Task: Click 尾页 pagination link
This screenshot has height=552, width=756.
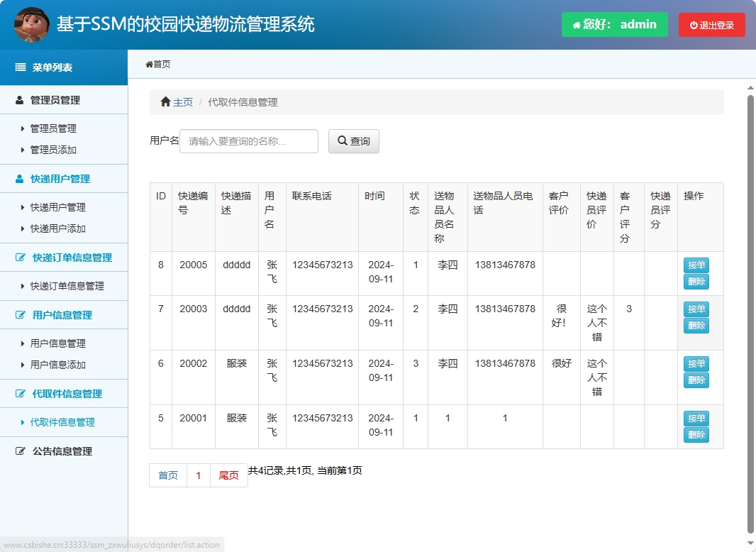Action: (x=228, y=475)
